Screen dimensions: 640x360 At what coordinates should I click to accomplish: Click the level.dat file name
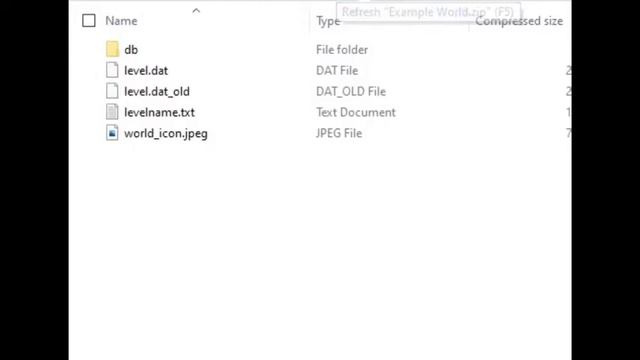click(x=146, y=71)
